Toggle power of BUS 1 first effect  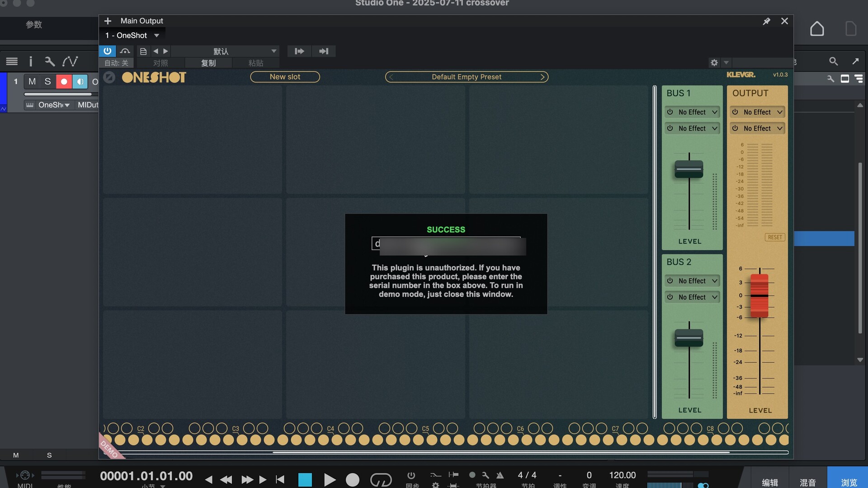(x=670, y=112)
